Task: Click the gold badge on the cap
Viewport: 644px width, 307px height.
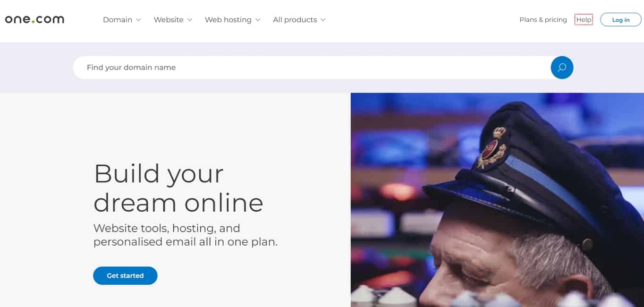Action: pos(492,148)
